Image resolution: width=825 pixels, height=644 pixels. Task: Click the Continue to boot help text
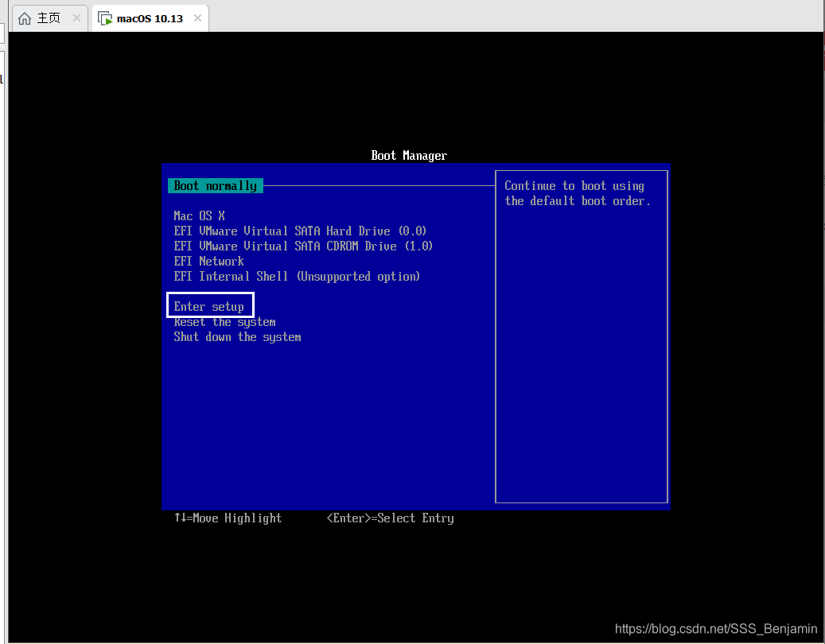tap(578, 193)
